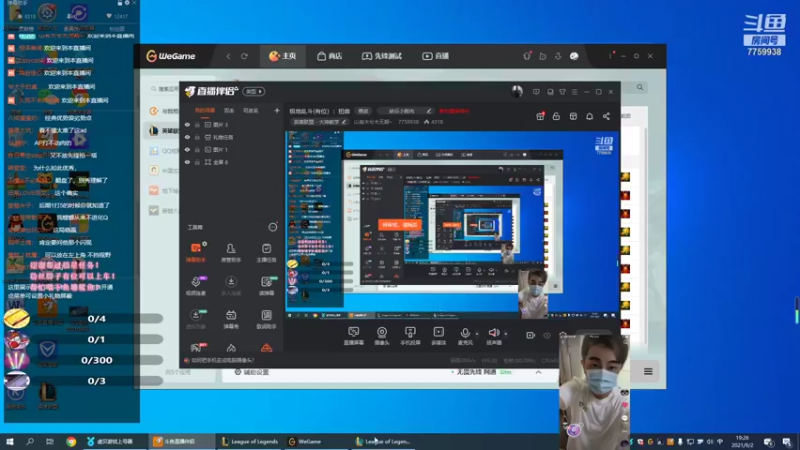Edit stream title with pencil icon

[429, 111]
